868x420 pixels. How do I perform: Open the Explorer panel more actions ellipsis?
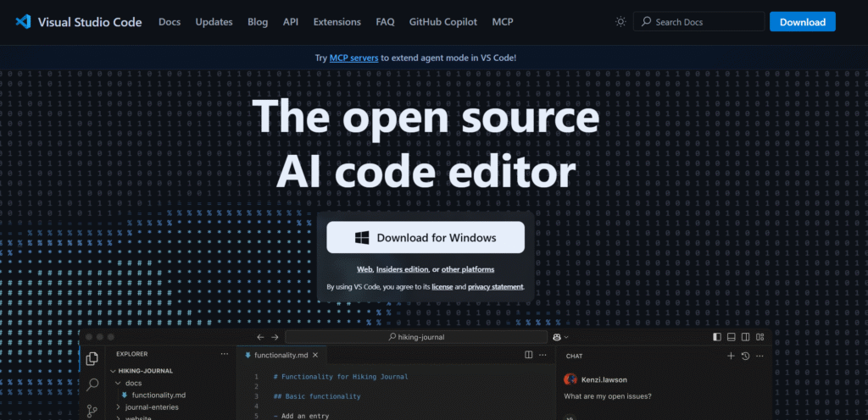point(224,354)
